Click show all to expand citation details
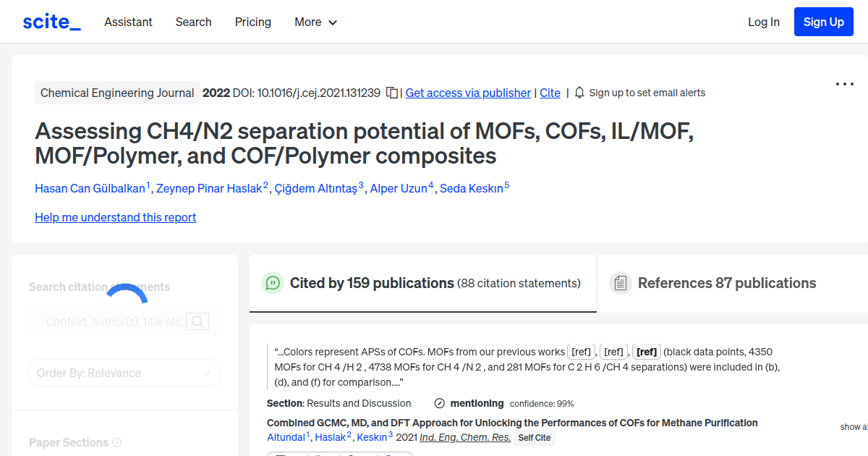The width and height of the screenshot is (868, 456). 854,427
